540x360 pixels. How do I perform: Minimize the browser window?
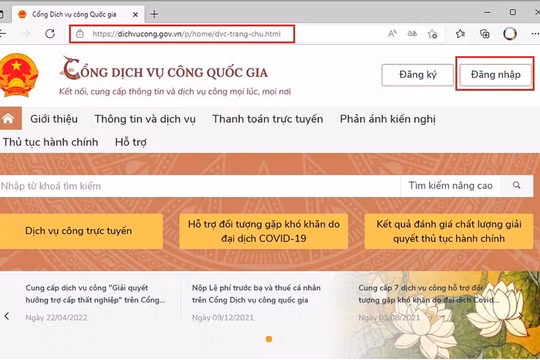pyautogui.click(x=487, y=12)
